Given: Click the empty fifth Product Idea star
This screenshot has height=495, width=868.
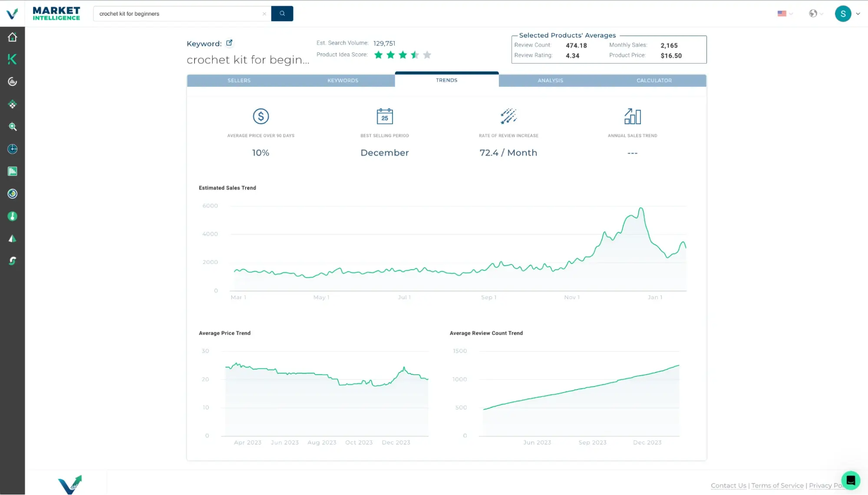Looking at the screenshot, I should click(x=427, y=55).
